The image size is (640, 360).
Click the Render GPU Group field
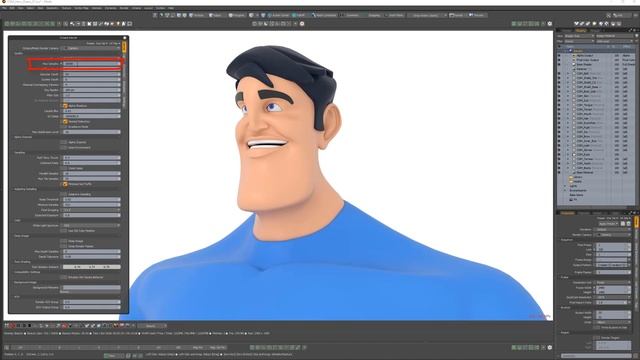91,302
